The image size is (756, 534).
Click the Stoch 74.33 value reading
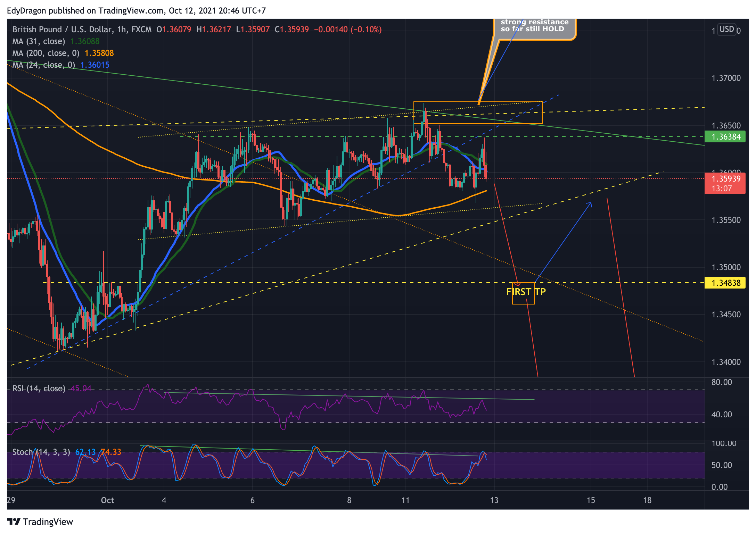(x=111, y=452)
